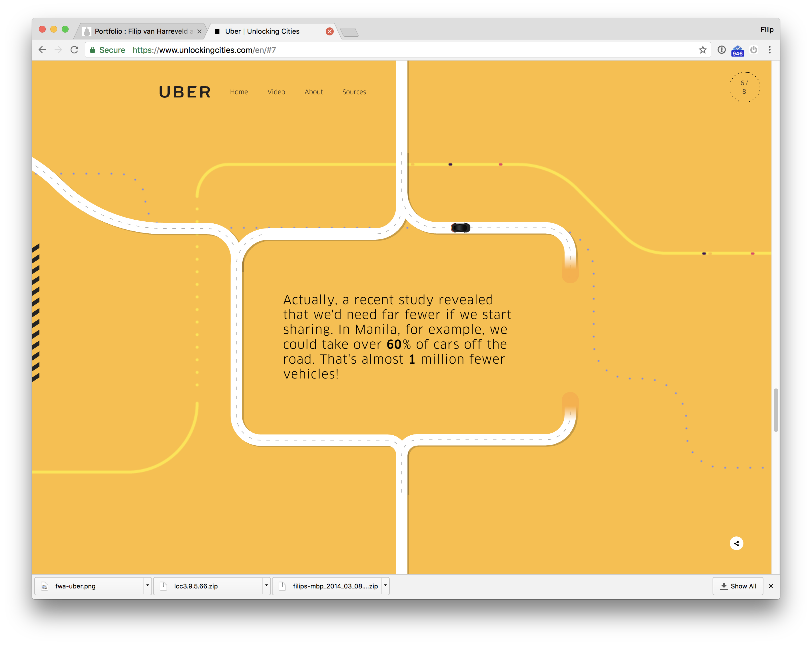812x645 pixels.
Task: Expand options for filips-mbp download
Action: coord(385,586)
